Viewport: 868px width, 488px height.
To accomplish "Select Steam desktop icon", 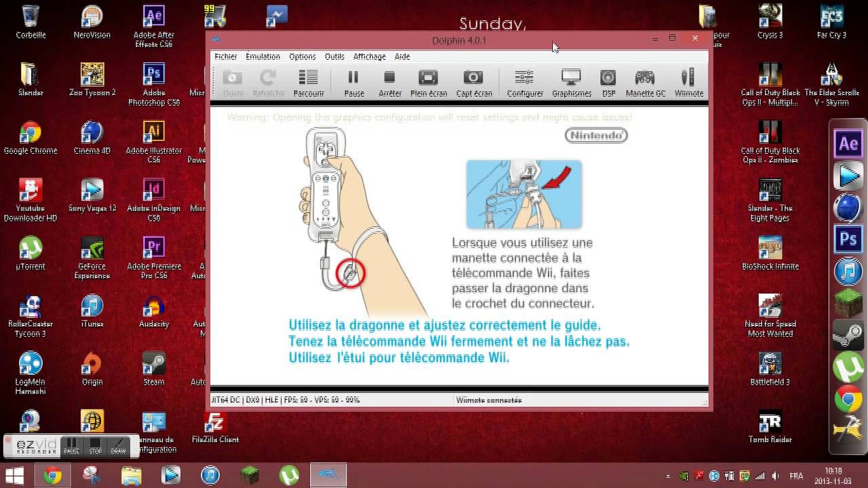I will (154, 369).
